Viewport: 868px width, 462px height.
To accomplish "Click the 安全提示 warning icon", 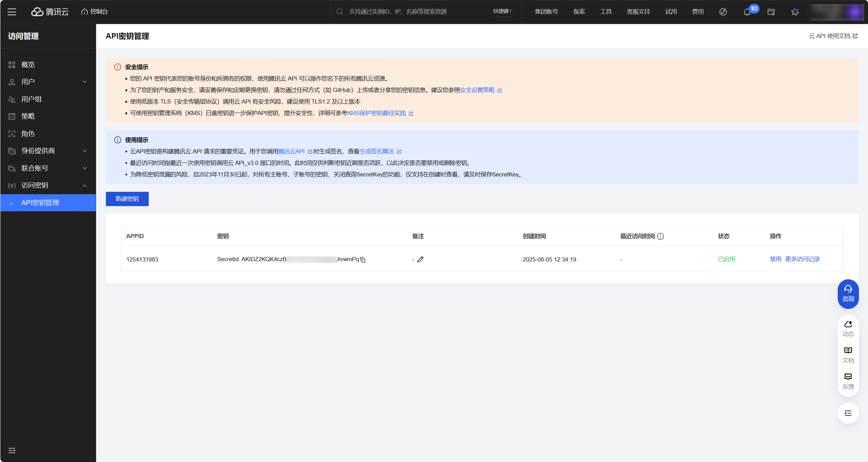I will 118,67.
